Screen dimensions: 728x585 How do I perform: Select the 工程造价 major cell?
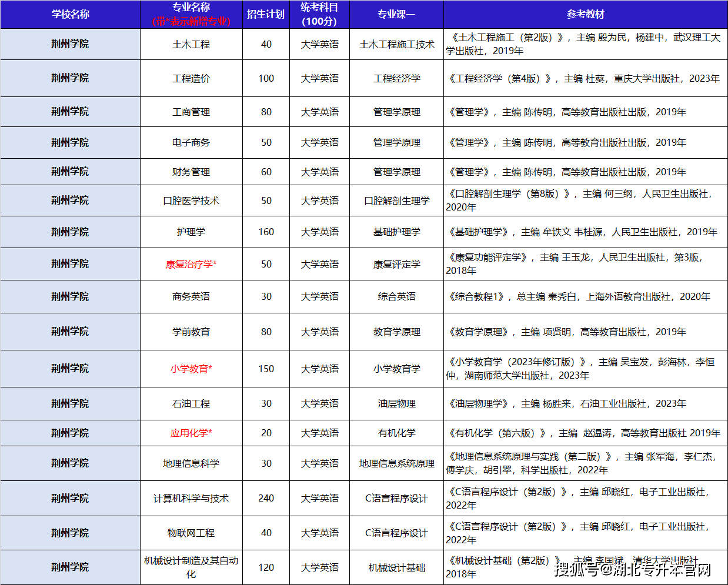coord(191,78)
